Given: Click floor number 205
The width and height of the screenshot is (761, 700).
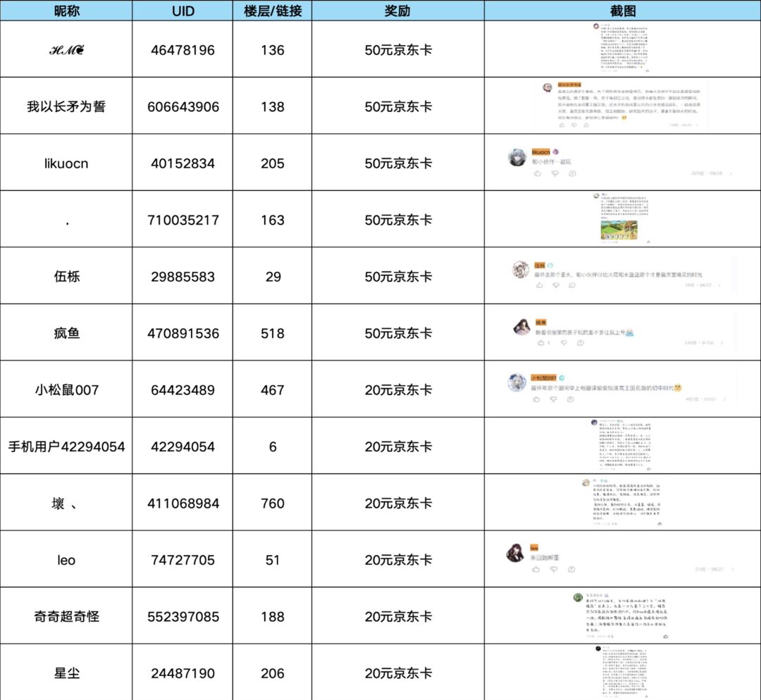Looking at the screenshot, I should (x=272, y=163).
